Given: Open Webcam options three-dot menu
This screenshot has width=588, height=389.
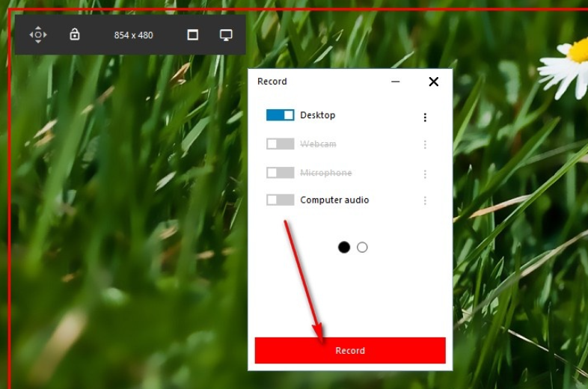Looking at the screenshot, I should point(425,145).
